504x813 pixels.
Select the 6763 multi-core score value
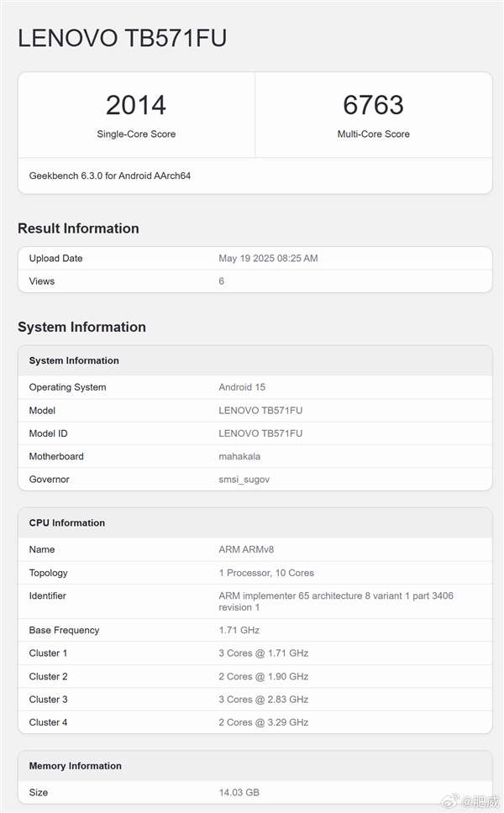373,105
